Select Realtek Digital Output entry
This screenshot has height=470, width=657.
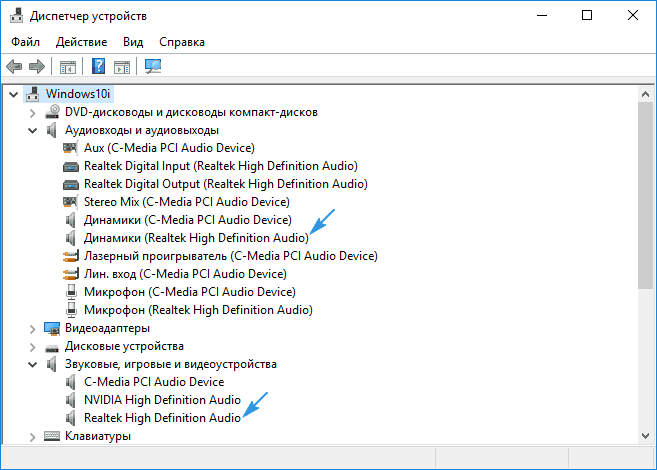(x=225, y=184)
